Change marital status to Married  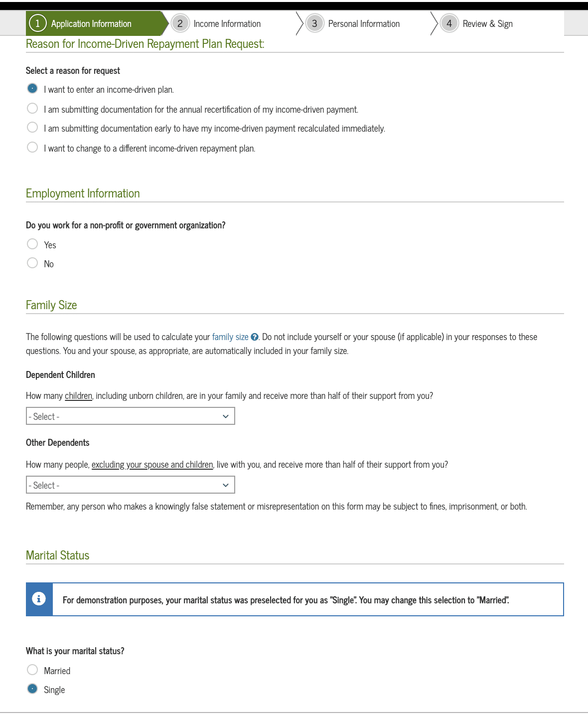click(32, 670)
